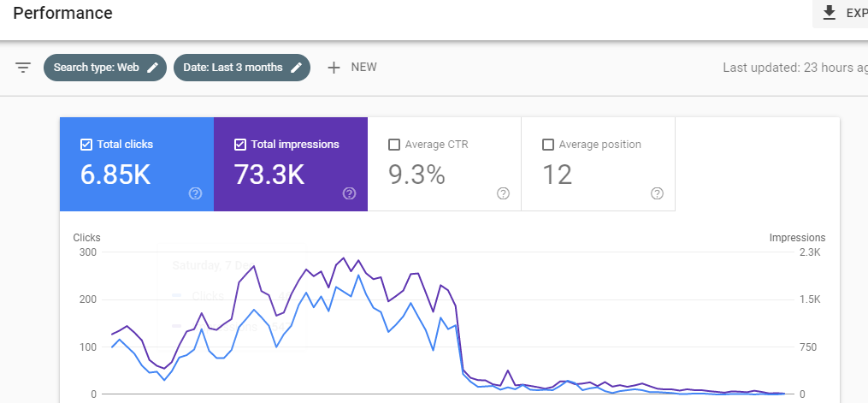868x403 pixels.
Task: Click the Export download icon
Action: click(829, 13)
